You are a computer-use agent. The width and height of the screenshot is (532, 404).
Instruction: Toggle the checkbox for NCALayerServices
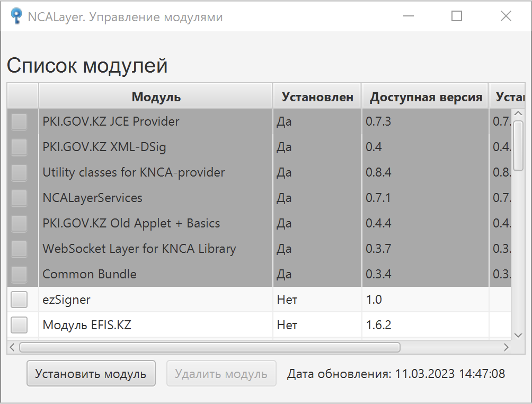click(x=19, y=198)
